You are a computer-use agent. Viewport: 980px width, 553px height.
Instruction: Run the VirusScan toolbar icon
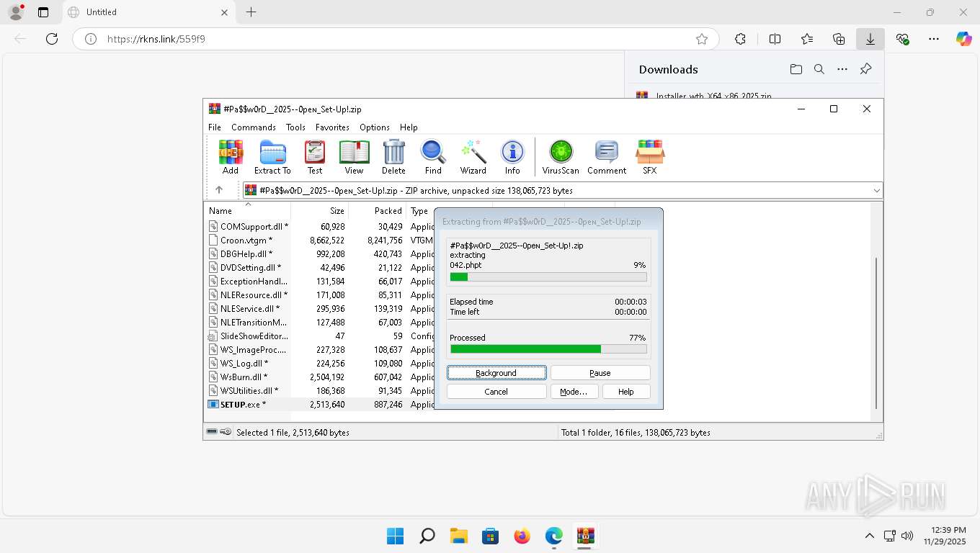pos(561,157)
